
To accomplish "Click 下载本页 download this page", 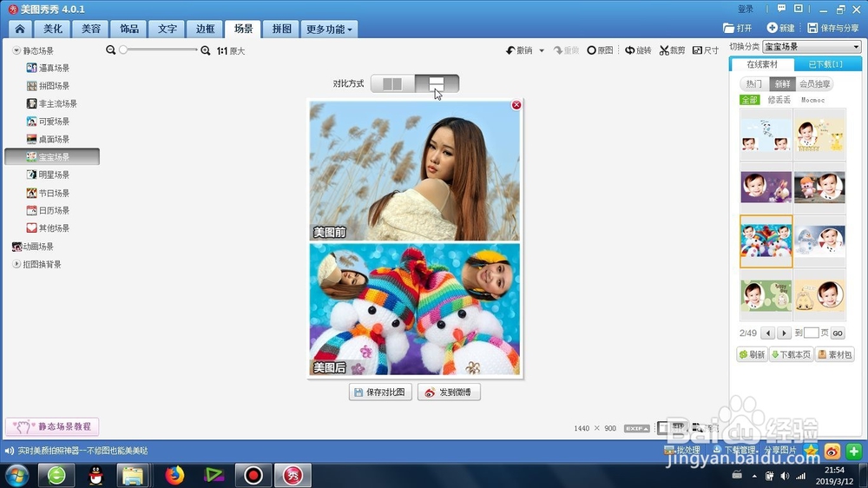I will point(791,354).
